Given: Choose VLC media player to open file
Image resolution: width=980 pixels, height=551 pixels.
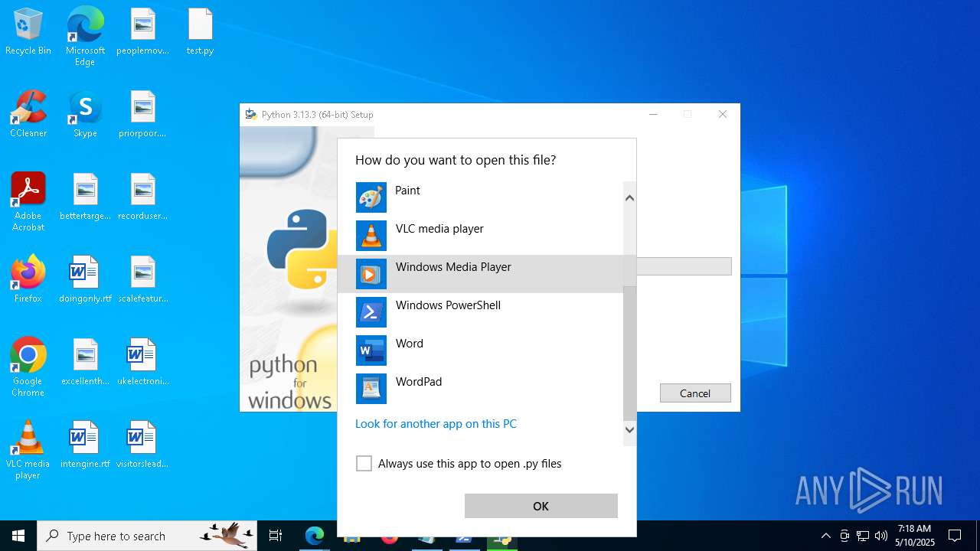Looking at the screenshot, I should pyautogui.click(x=480, y=236).
